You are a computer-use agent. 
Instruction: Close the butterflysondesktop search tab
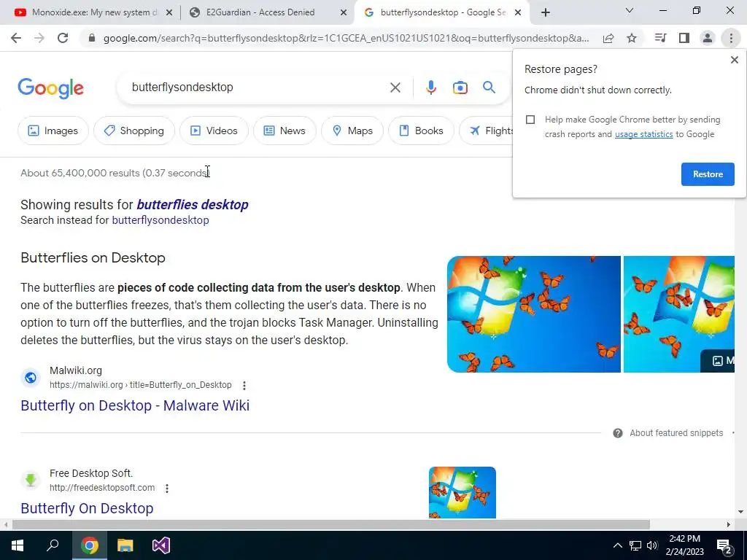[x=518, y=13]
